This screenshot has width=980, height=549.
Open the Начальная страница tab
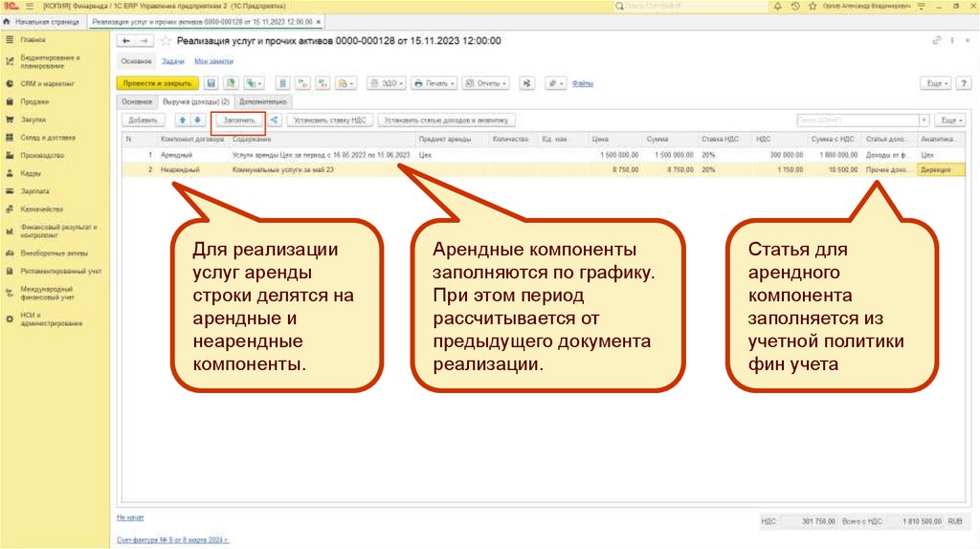[x=46, y=20]
